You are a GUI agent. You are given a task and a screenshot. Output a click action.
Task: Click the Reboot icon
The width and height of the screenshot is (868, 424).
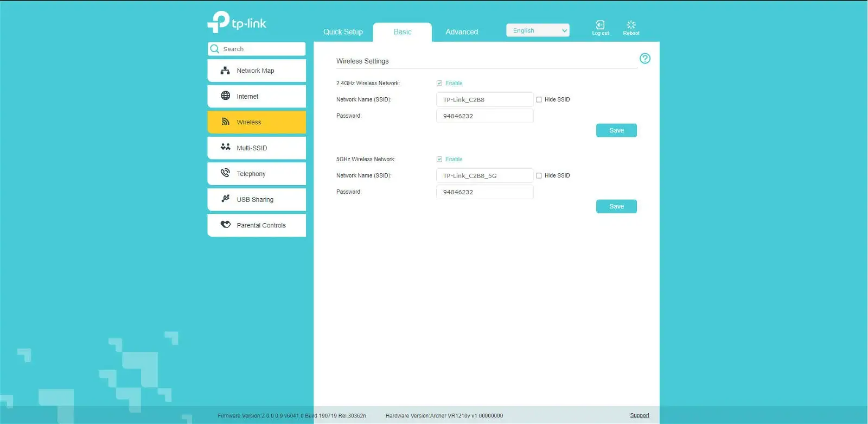[631, 25]
